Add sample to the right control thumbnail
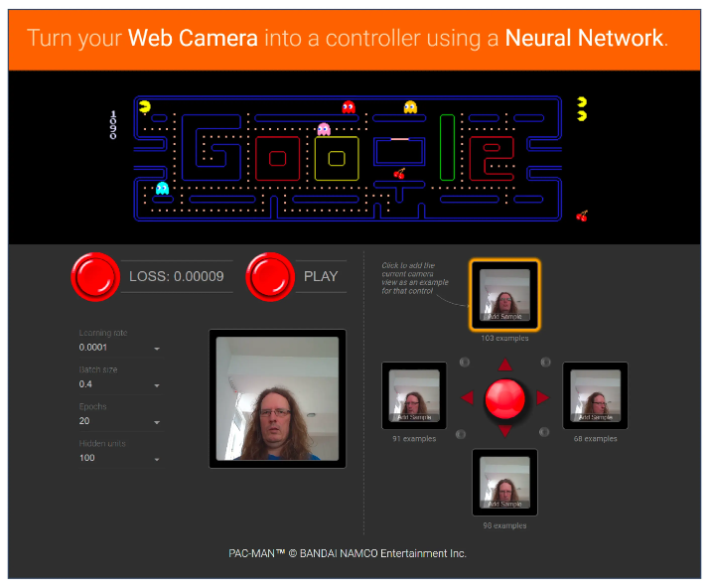710x588 pixels. (x=595, y=395)
